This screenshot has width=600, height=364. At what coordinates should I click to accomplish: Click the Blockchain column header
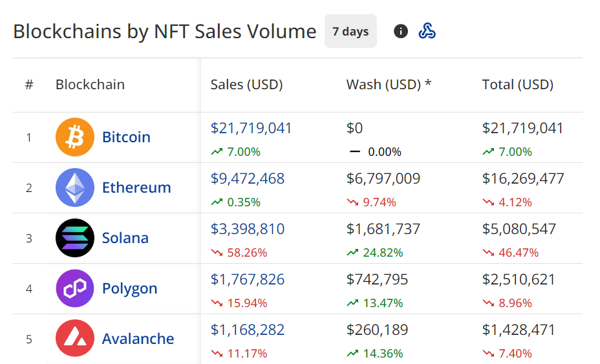click(x=90, y=85)
